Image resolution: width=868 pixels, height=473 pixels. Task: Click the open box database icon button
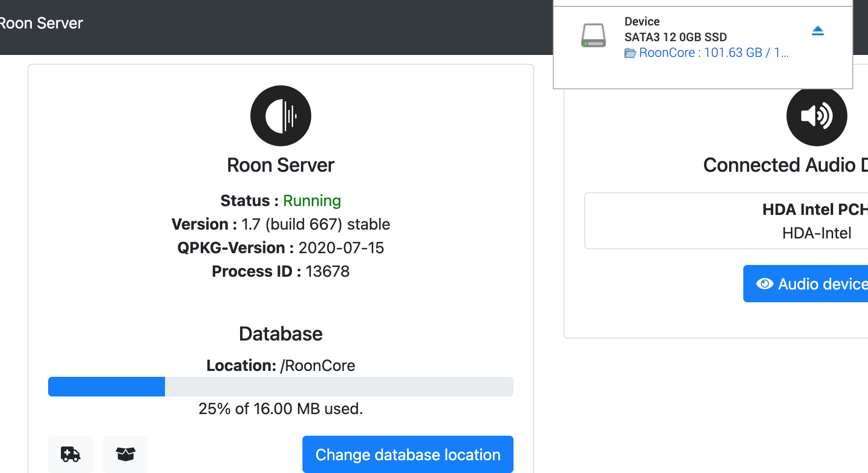126,454
